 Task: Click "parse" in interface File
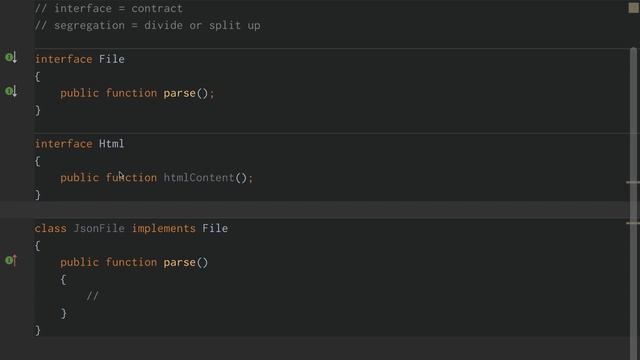(180, 93)
